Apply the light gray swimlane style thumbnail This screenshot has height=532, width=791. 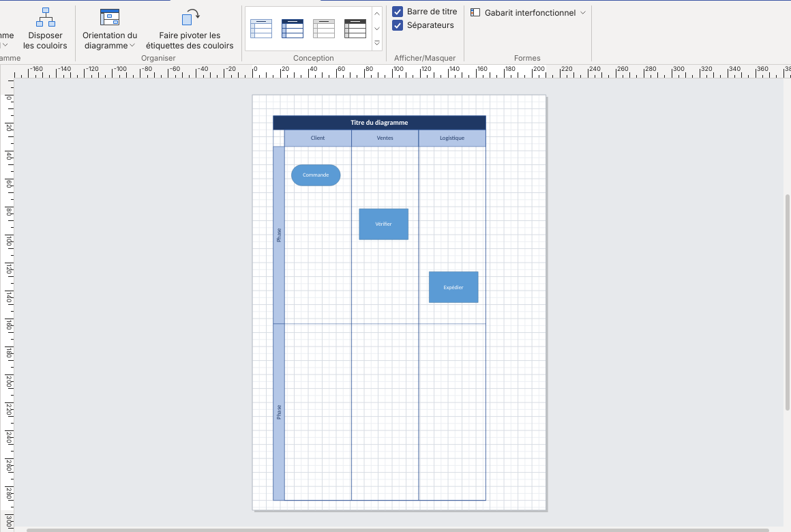pos(324,29)
